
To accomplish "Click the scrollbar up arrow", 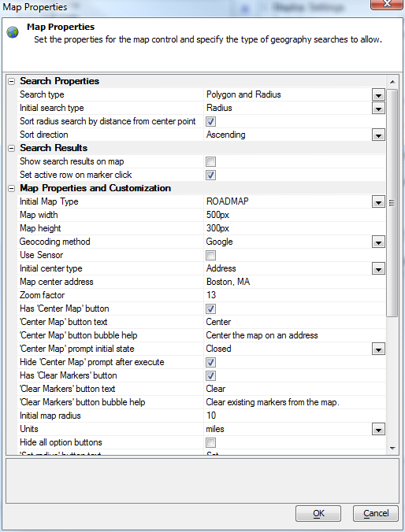I will click(392, 82).
